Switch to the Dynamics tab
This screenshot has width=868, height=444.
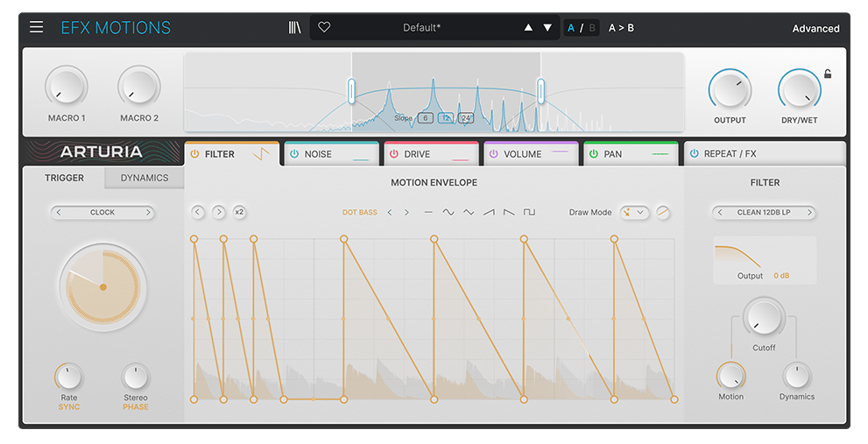[x=145, y=178]
